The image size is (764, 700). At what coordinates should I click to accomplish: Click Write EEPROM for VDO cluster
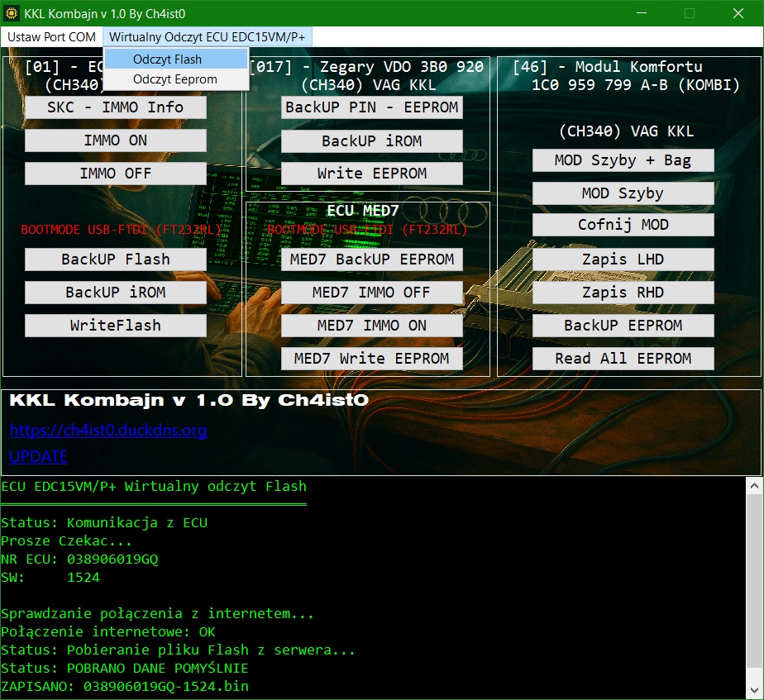pos(371,174)
